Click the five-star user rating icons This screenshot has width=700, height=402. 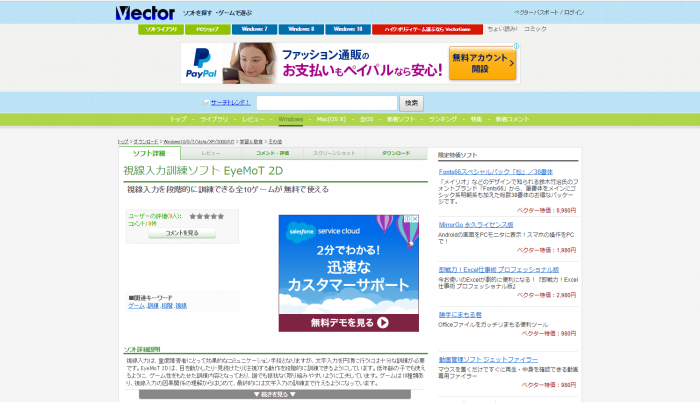pyautogui.click(x=206, y=215)
